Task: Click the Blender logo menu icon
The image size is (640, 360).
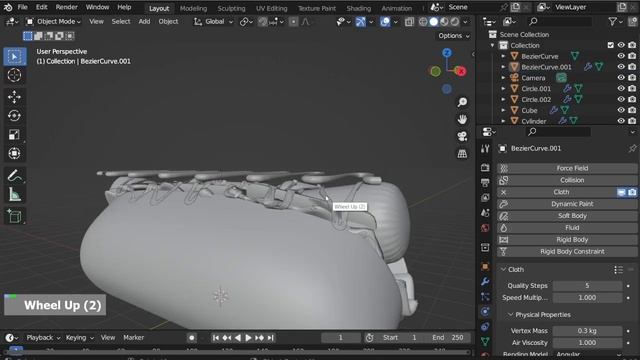Action: click(x=8, y=7)
